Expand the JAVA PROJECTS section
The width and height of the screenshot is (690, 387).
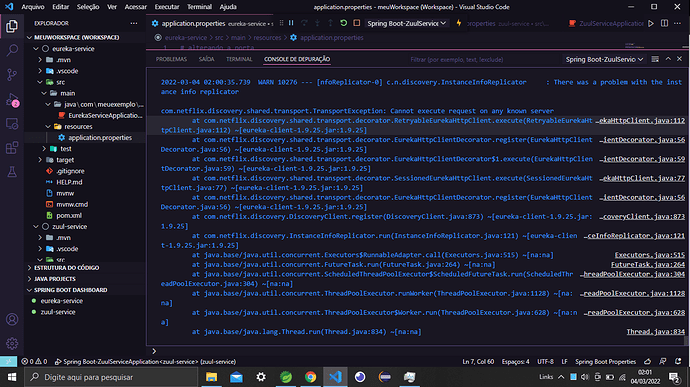click(55, 279)
